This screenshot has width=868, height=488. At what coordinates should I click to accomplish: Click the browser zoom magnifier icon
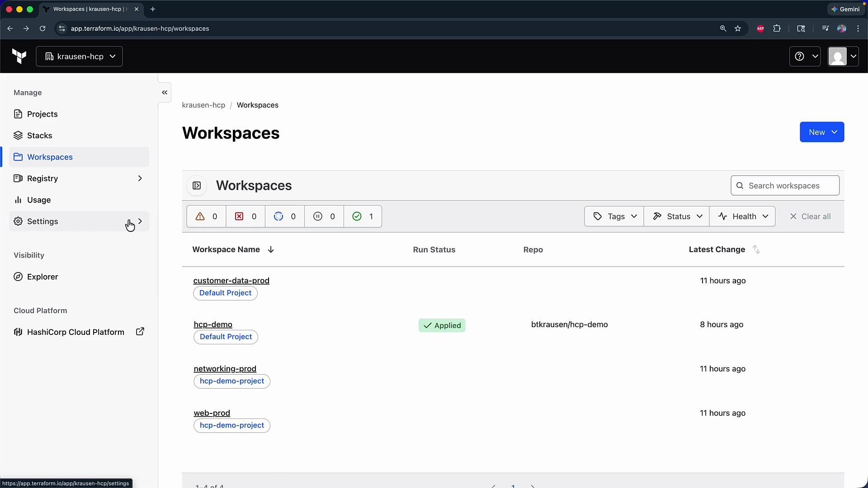(x=723, y=28)
